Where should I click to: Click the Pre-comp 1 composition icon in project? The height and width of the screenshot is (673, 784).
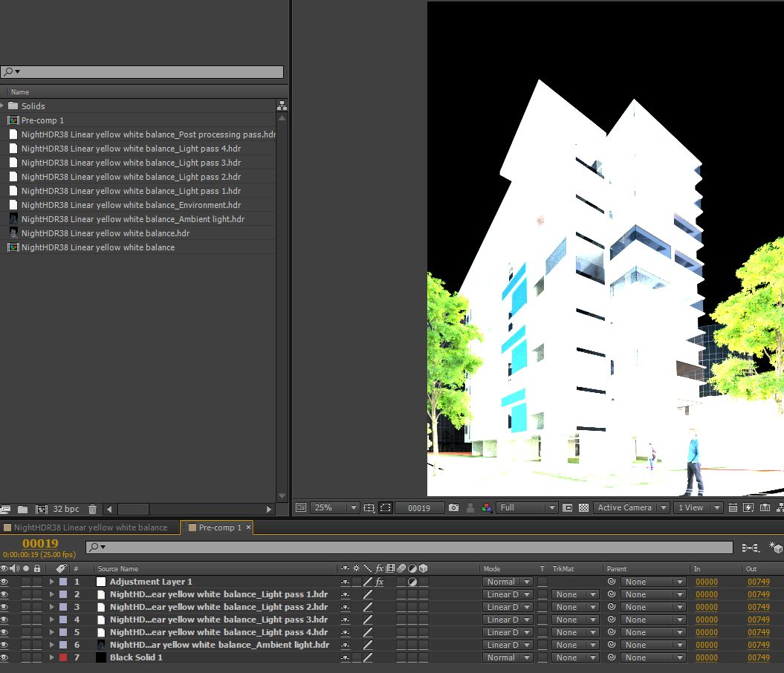click(x=13, y=120)
